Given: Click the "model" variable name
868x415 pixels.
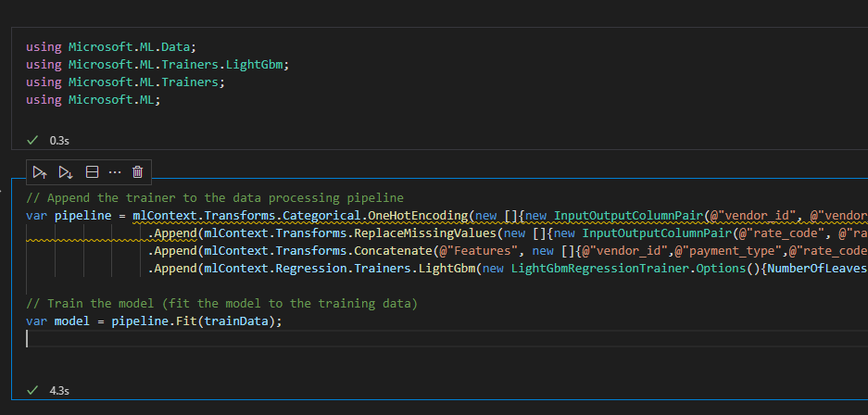Looking at the screenshot, I should click(x=72, y=321).
